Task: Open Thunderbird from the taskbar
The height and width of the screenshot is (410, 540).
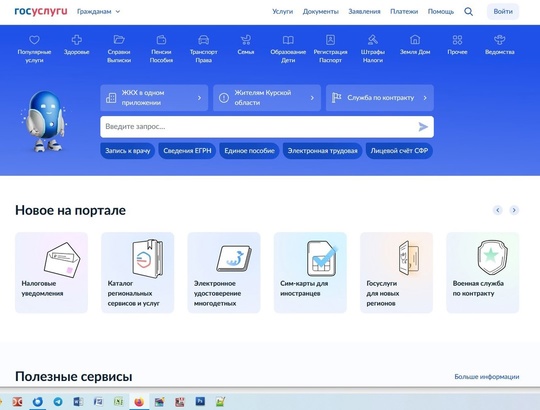Action: pyautogui.click(x=38, y=401)
